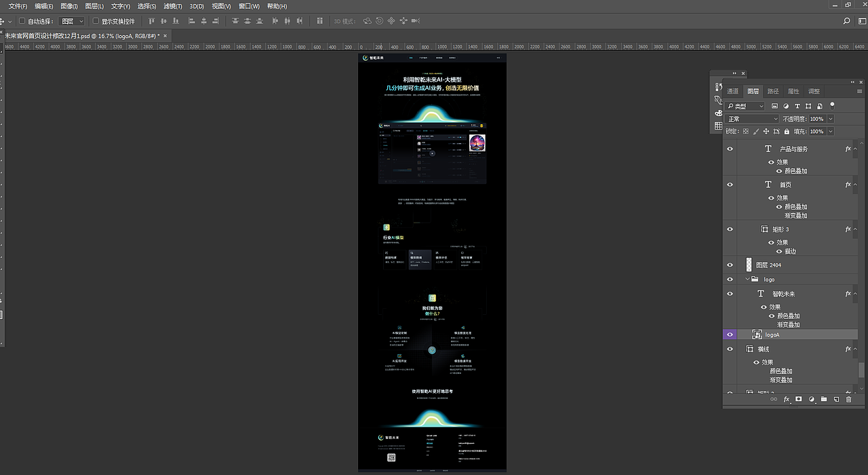Collapse effects of 智乾未来 layer
868x475 pixels.
click(x=855, y=294)
